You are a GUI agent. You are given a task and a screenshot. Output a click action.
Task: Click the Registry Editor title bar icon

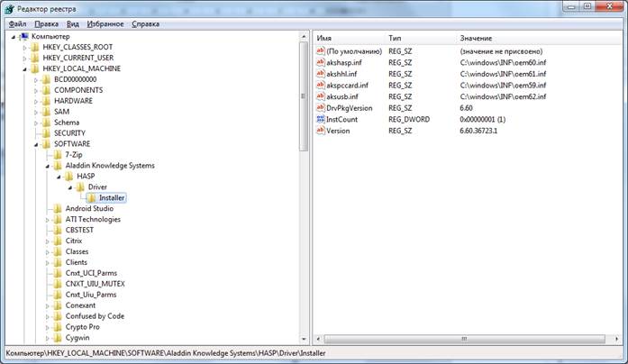click(9, 7)
